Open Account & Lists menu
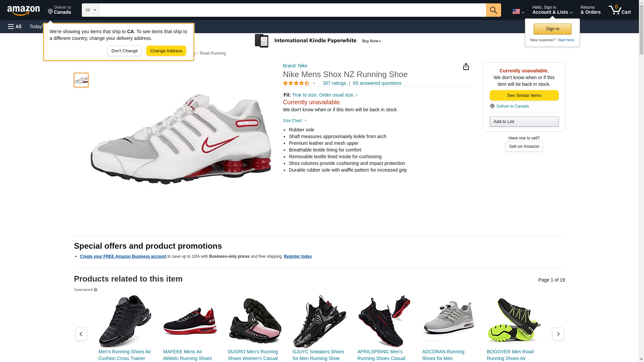 coord(552,10)
